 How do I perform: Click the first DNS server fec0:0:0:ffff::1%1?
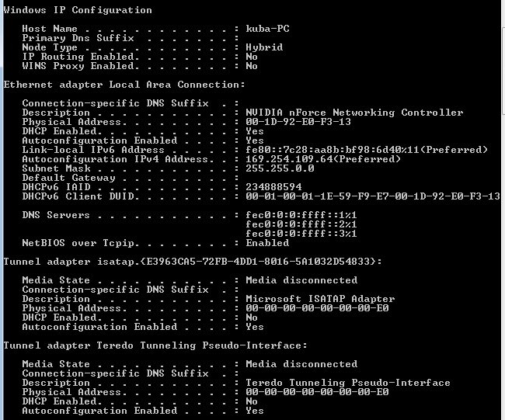[301, 215]
